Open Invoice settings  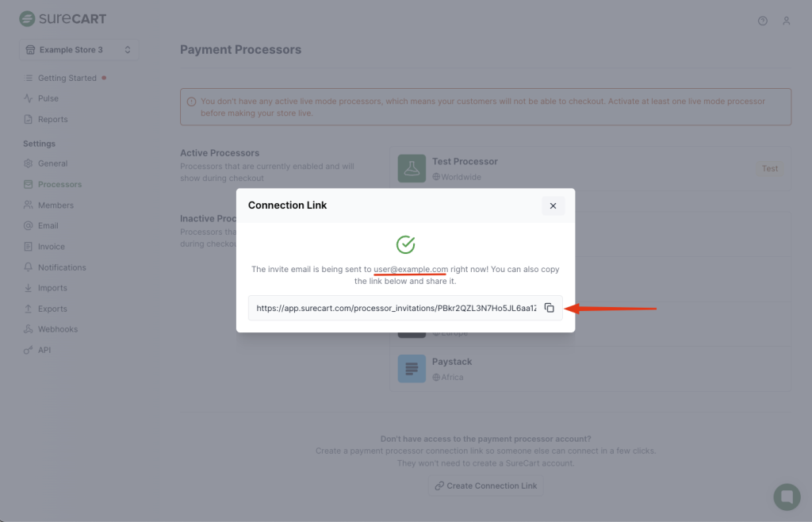(x=52, y=247)
